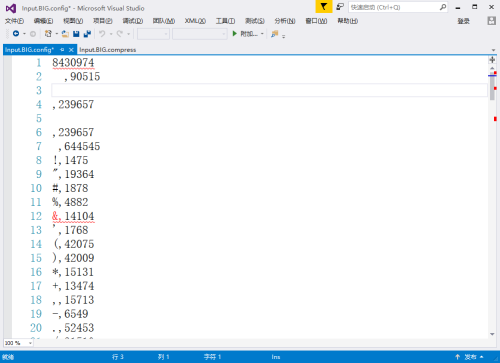Click the Navigate Backward icon
This screenshot has width=500, height=363.
(x=16, y=34)
